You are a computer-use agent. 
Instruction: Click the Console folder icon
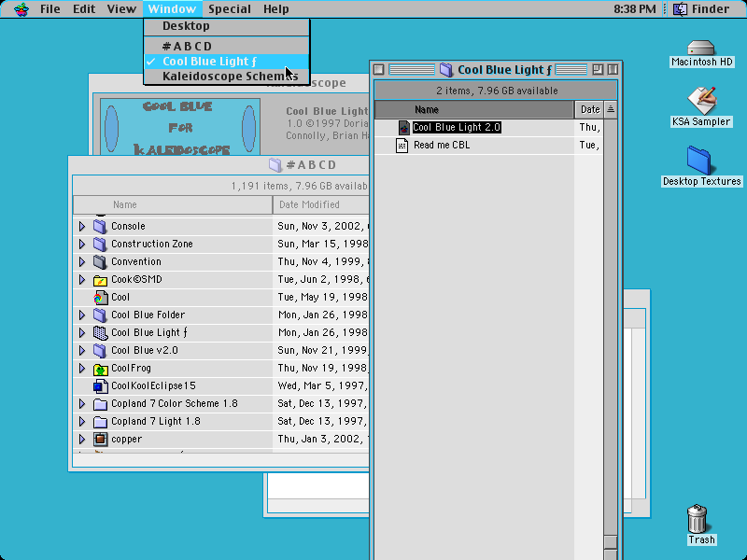tap(100, 226)
